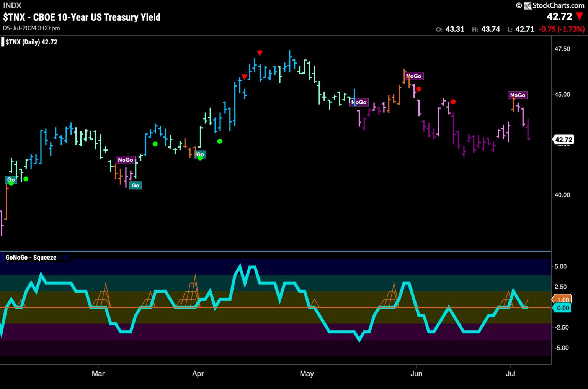588x389 pixels.
Task: Click the INDX label above the ticker
Action: pyautogui.click(x=12, y=5)
